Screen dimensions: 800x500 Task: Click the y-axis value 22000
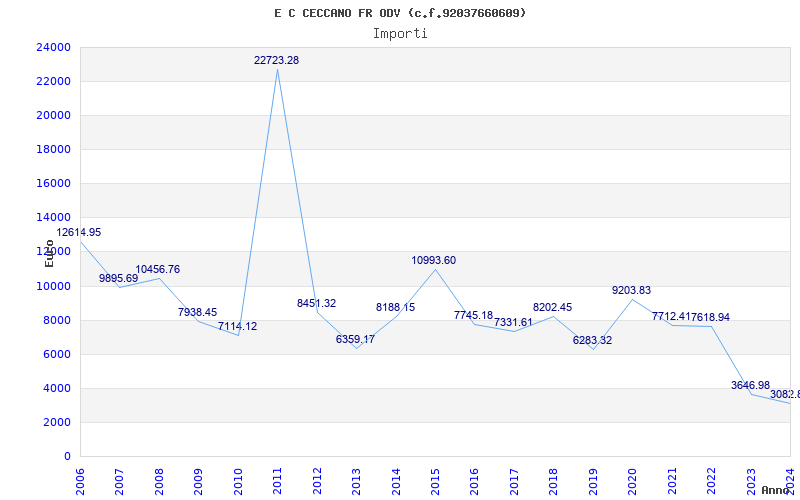pos(54,82)
